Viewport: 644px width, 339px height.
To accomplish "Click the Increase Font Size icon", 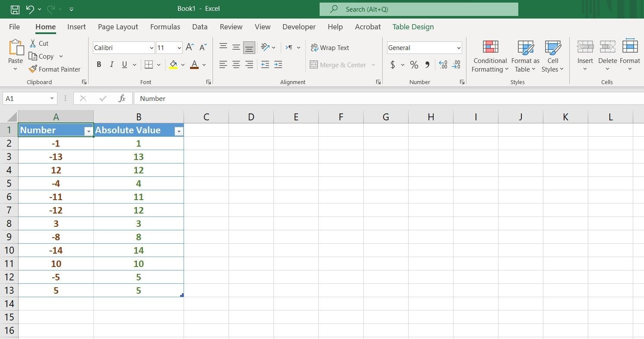I will click(x=190, y=47).
